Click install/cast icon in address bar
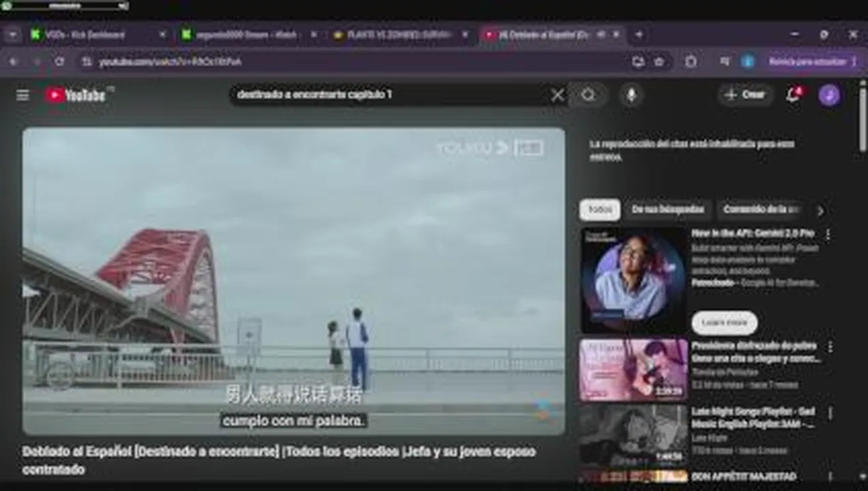Screen dimensions: 868x491 [637, 61]
